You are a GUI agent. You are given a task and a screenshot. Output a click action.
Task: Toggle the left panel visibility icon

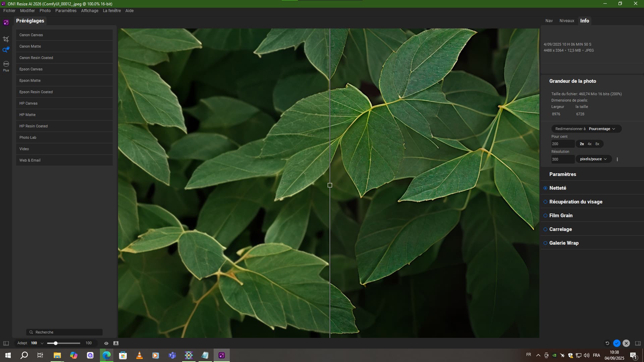tap(6, 343)
